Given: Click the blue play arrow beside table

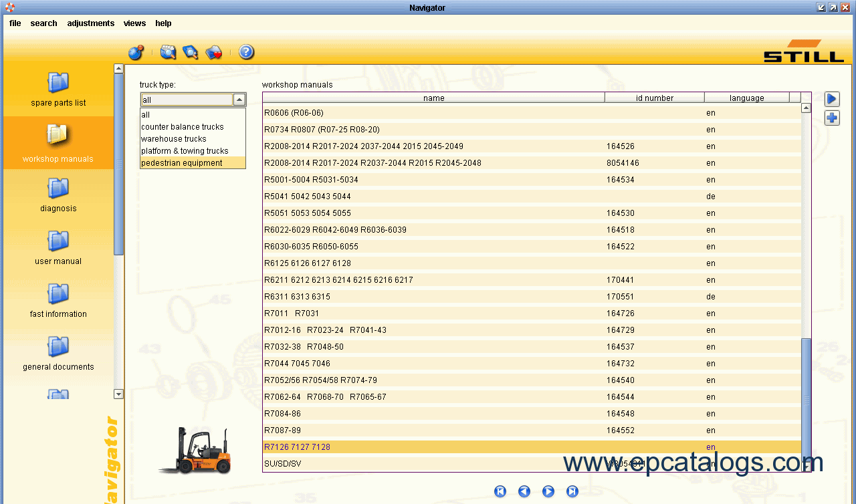Looking at the screenshot, I should [x=832, y=100].
